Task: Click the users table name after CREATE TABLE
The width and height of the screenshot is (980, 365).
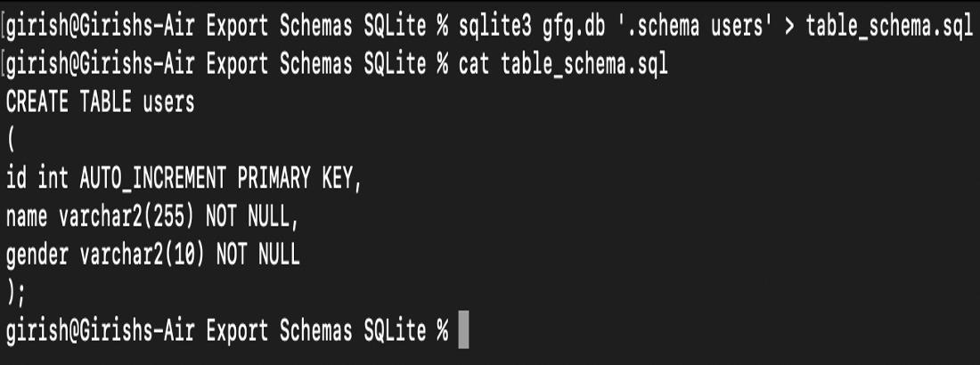Action: coord(169,103)
